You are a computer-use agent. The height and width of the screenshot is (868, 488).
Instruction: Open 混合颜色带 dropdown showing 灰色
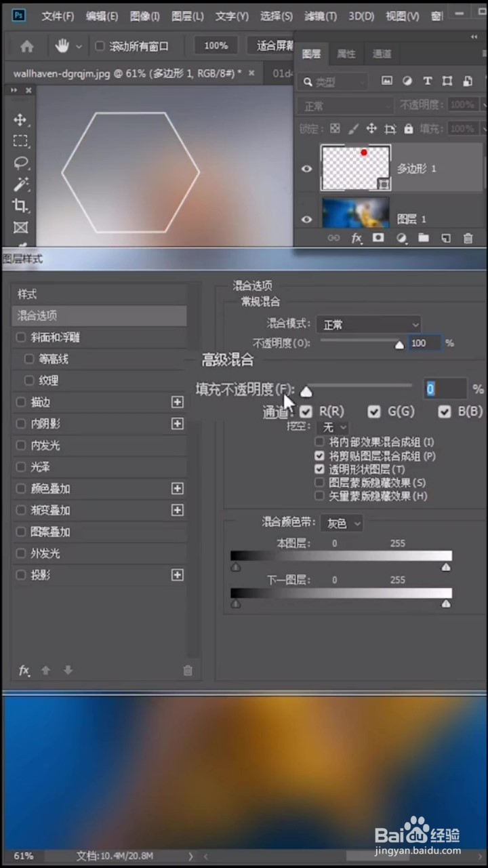(342, 524)
